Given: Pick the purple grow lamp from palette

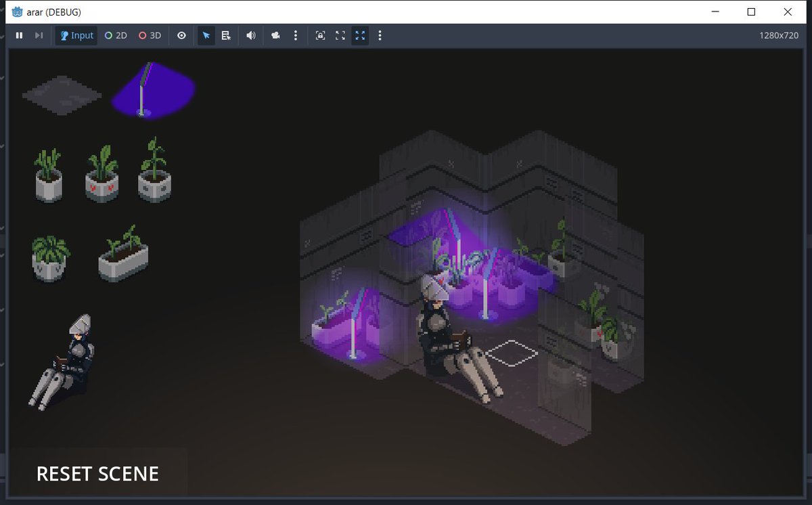Looking at the screenshot, I should pyautogui.click(x=153, y=91).
